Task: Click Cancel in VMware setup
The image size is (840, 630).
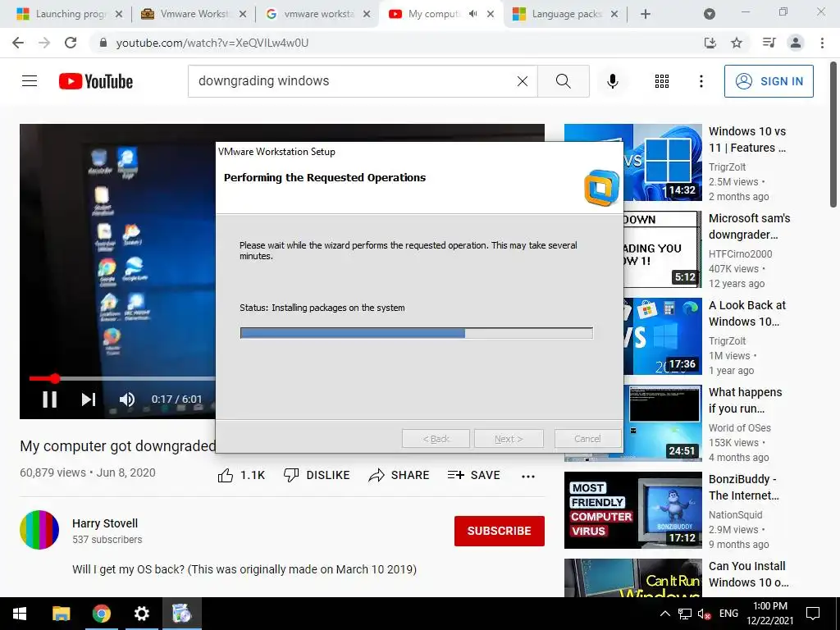Action: pyautogui.click(x=587, y=439)
